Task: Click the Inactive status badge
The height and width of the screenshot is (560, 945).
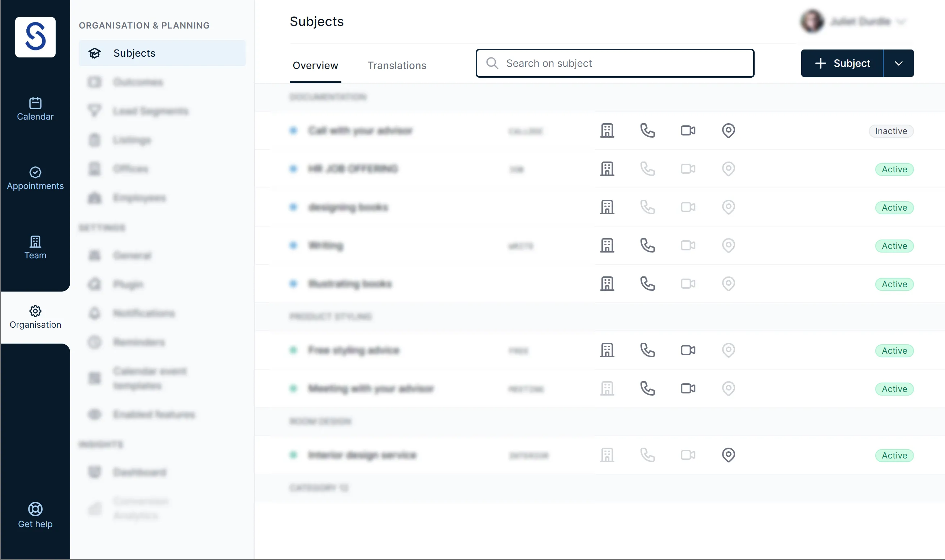Action: pos(891,131)
